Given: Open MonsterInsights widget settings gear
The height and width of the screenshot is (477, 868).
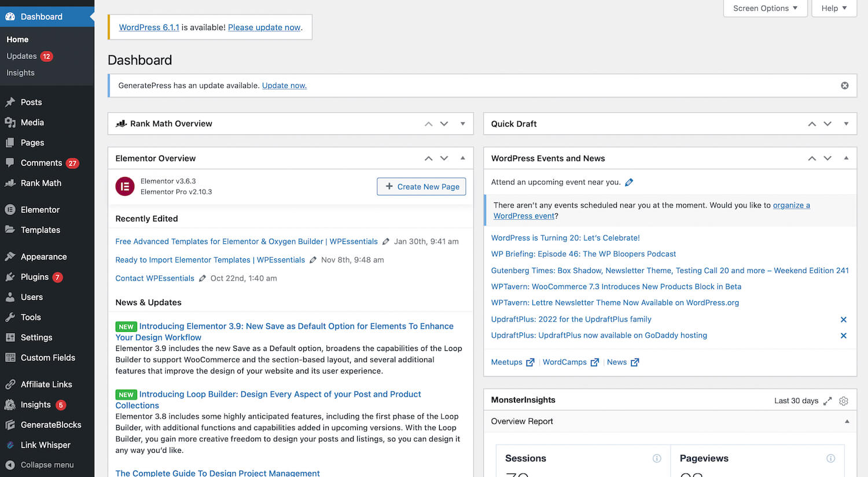Looking at the screenshot, I should click(844, 401).
